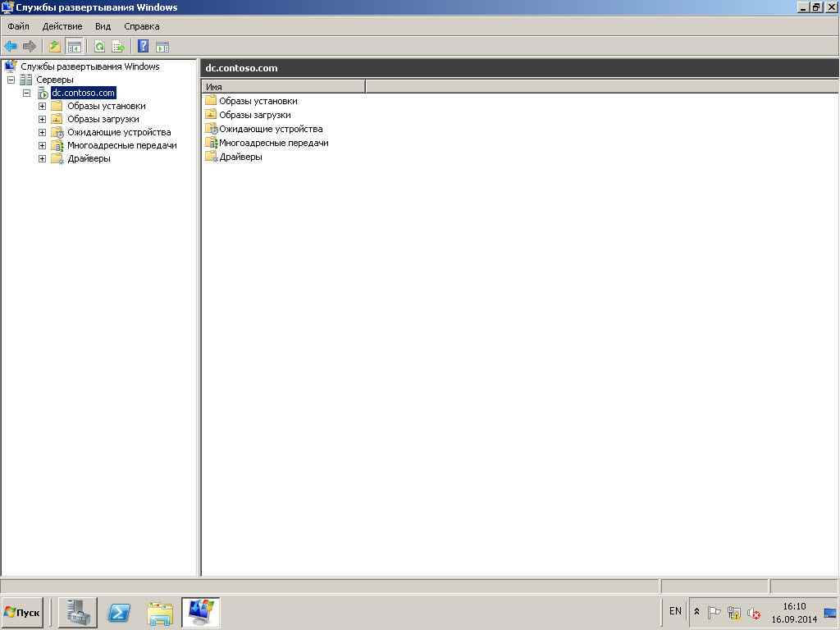The height and width of the screenshot is (630, 840).
Task: Open the Действие menu
Action: pos(62,26)
